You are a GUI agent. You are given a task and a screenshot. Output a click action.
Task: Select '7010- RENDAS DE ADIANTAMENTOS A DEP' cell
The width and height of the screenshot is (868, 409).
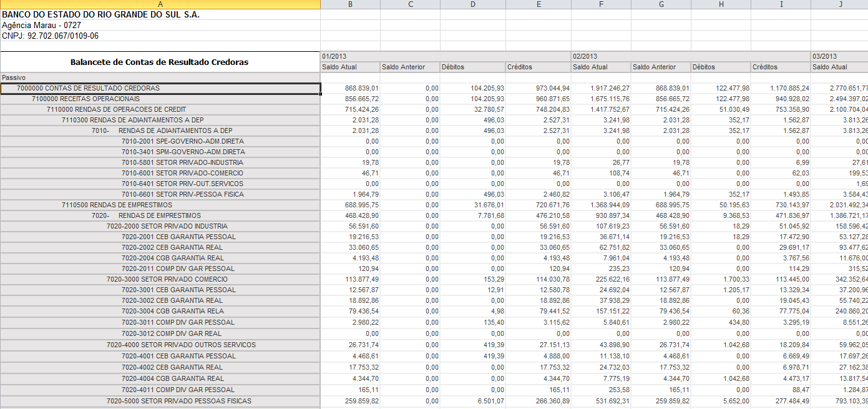coord(162,131)
